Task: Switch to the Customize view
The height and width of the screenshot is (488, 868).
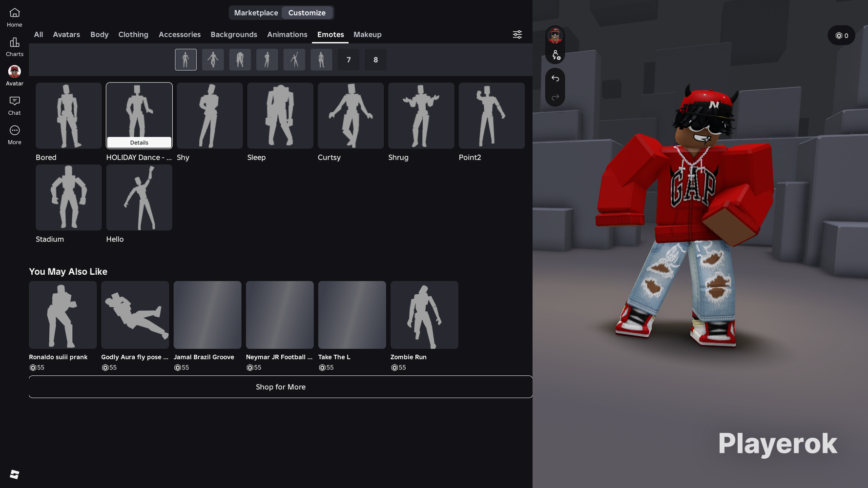Action: 307,13
